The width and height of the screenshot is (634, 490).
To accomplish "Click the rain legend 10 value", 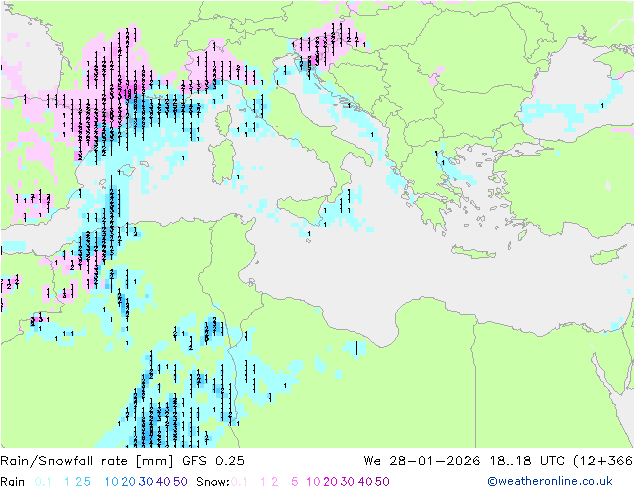I will coord(112,482).
